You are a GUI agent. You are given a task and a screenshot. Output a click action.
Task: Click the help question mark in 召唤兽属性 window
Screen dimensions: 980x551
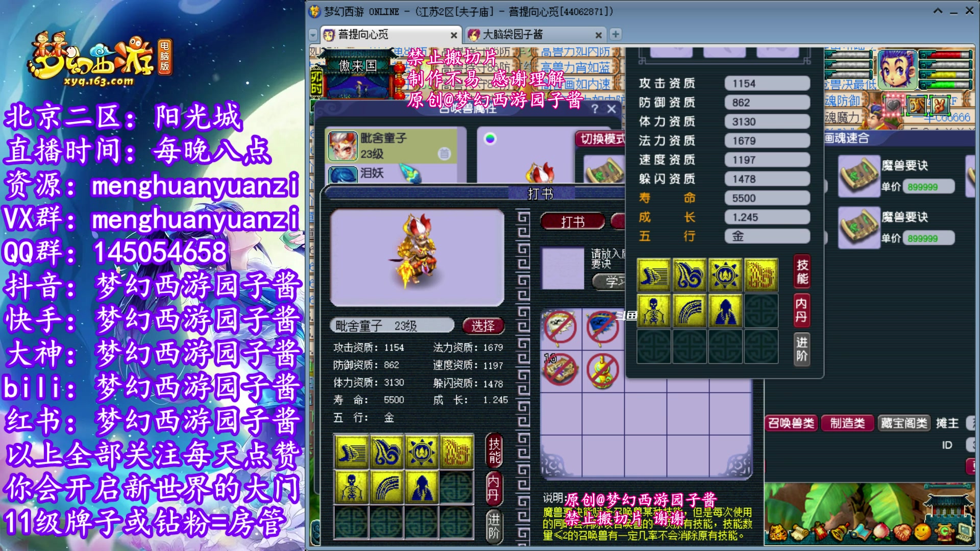(595, 109)
